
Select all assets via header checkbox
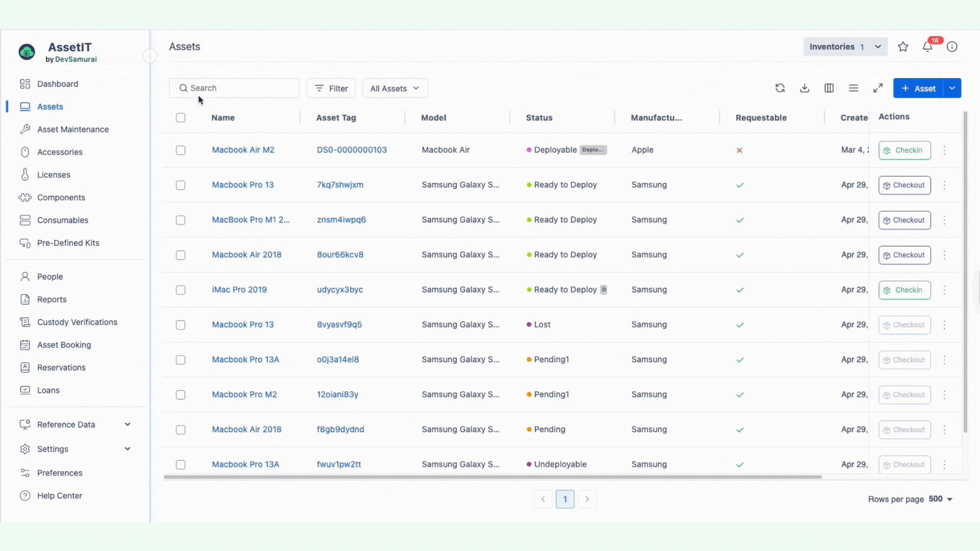[181, 117]
